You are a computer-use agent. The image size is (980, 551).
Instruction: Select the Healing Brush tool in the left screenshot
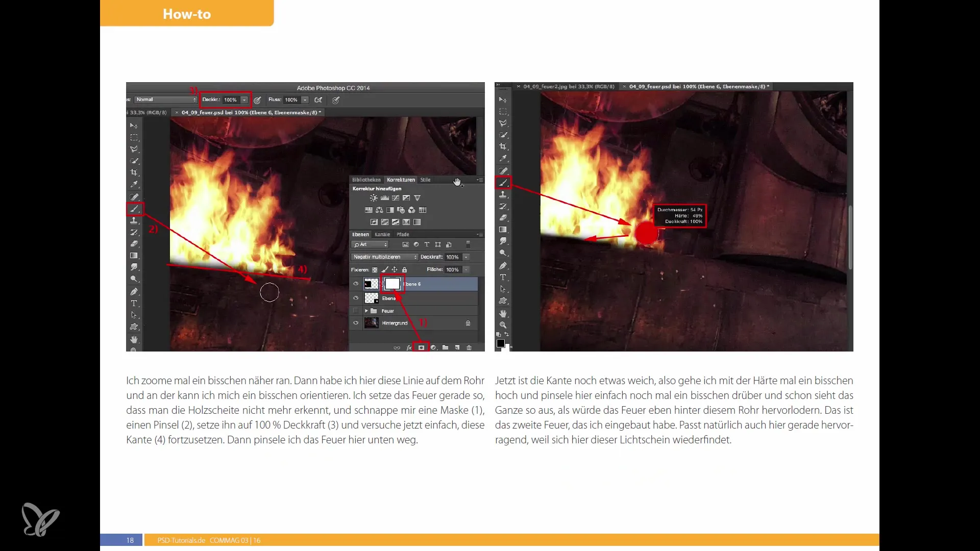click(134, 196)
